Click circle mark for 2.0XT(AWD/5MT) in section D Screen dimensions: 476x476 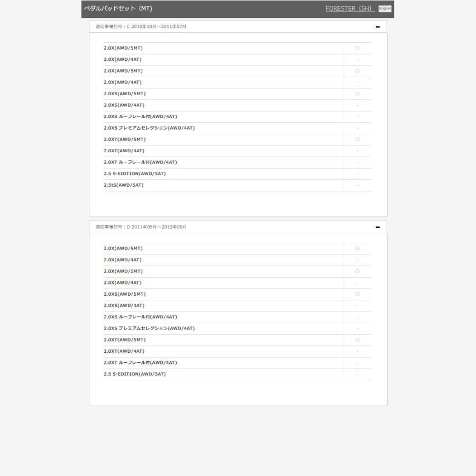pos(358,340)
